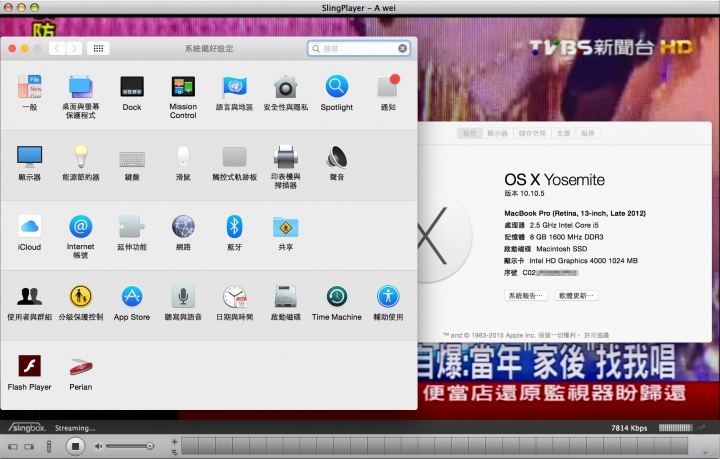The width and height of the screenshot is (720, 459).
Task: Open the SlingPlayer remote control icon
Action: (x=49, y=446)
